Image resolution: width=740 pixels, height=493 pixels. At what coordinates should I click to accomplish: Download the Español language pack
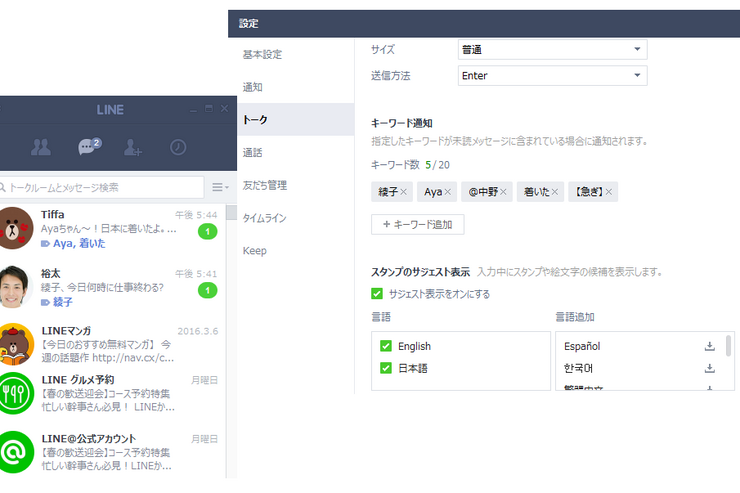709,346
